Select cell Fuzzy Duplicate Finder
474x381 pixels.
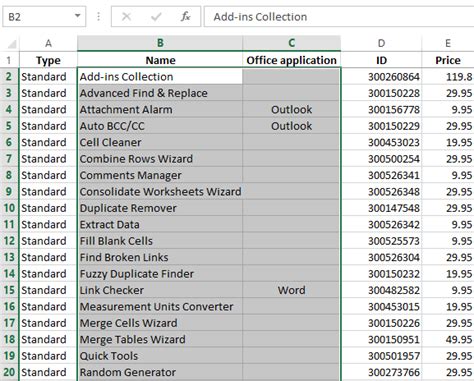pos(160,274)
